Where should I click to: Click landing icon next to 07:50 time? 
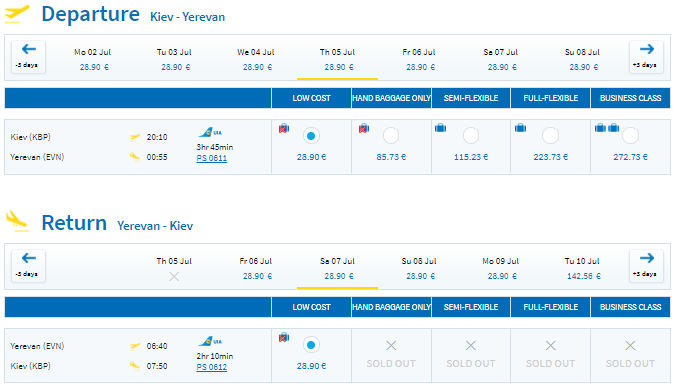(x=135, y=366)
